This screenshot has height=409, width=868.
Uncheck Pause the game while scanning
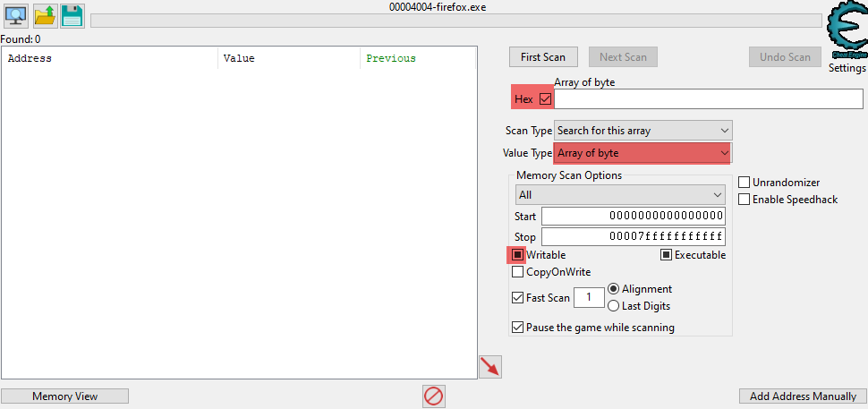pyautogui.click(x=517, y=327)
